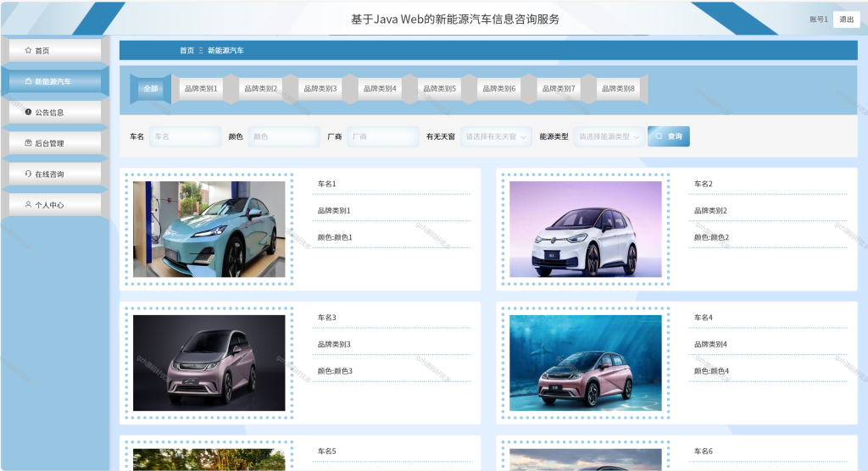Image resolution: width=868 pixels, height=471 pixels.
Task: Click the star icon beside 首页
Action: tap(28, 50)
